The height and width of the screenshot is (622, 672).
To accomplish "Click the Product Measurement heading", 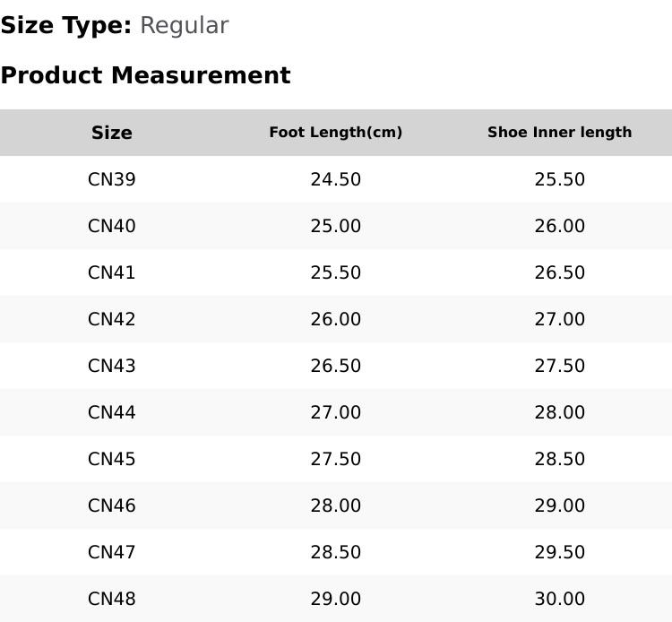I will coord(146,76).
